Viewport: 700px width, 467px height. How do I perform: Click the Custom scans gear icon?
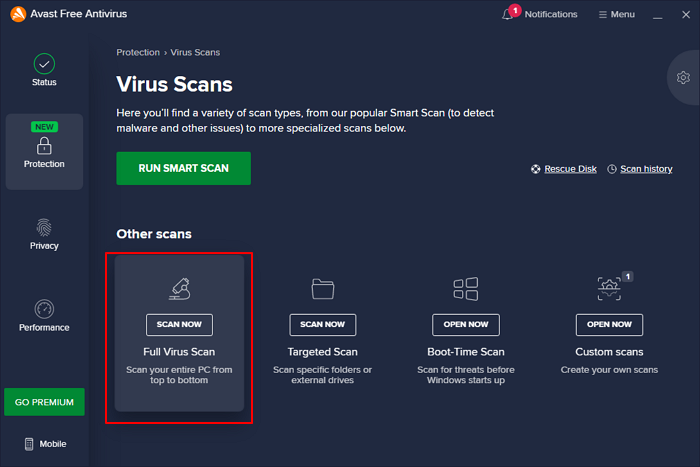pos(609,289)
